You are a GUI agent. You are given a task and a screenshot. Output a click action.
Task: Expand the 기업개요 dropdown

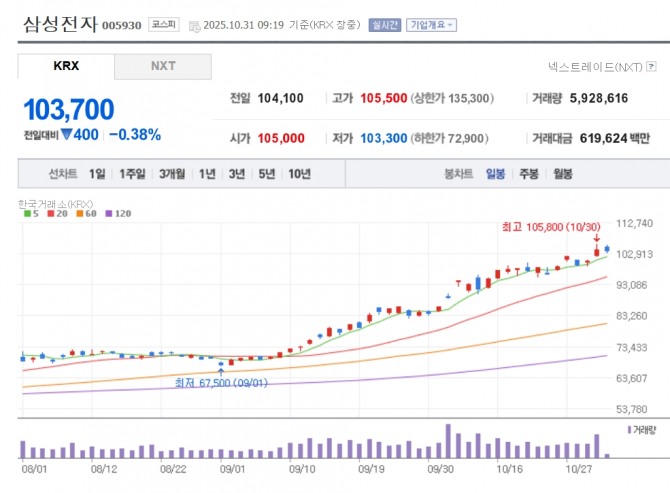[x=431, y=25]
